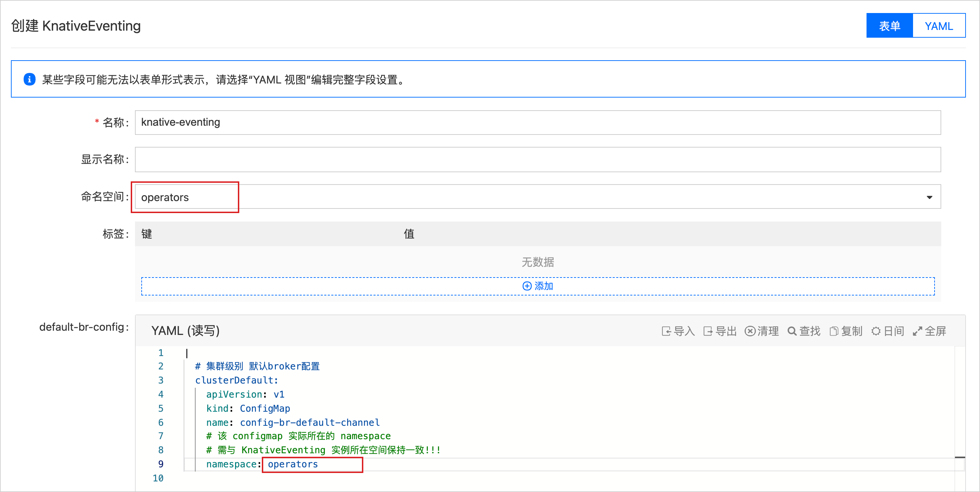
Task: Click line 9 namespace value operators
Action: [292, 464]
